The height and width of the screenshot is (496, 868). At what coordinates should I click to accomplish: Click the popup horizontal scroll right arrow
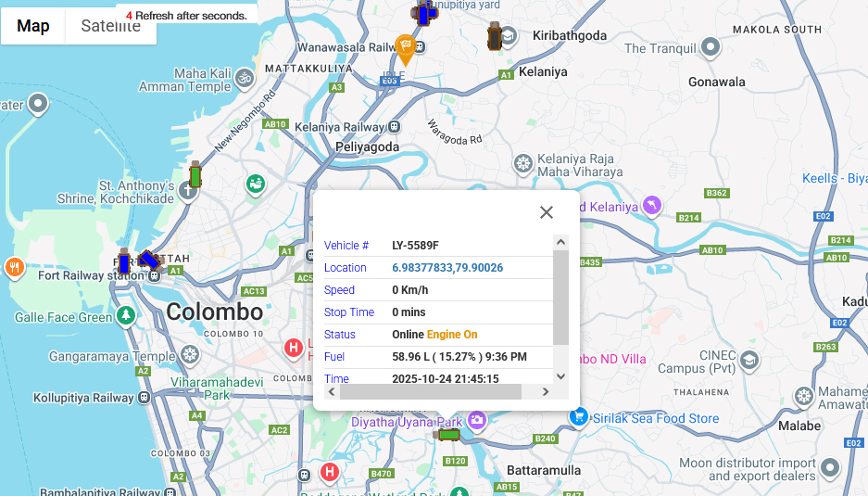click(546, 391)
